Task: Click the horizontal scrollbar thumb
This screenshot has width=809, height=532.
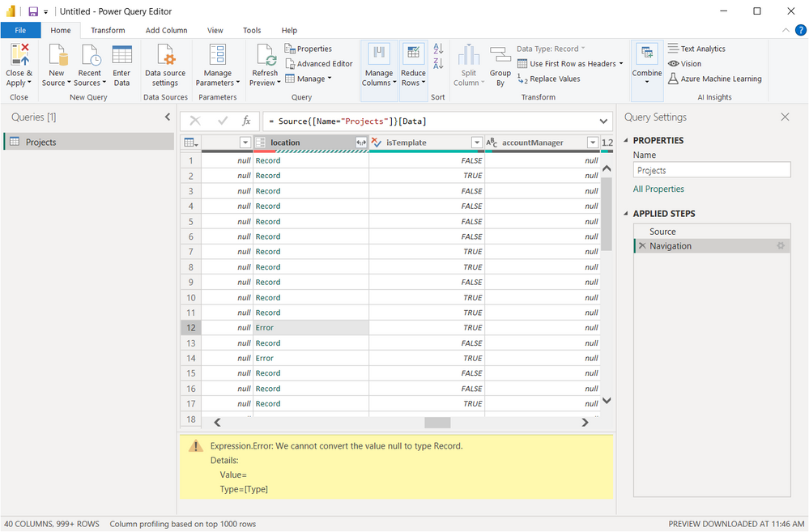Action: tap(437, 423)
